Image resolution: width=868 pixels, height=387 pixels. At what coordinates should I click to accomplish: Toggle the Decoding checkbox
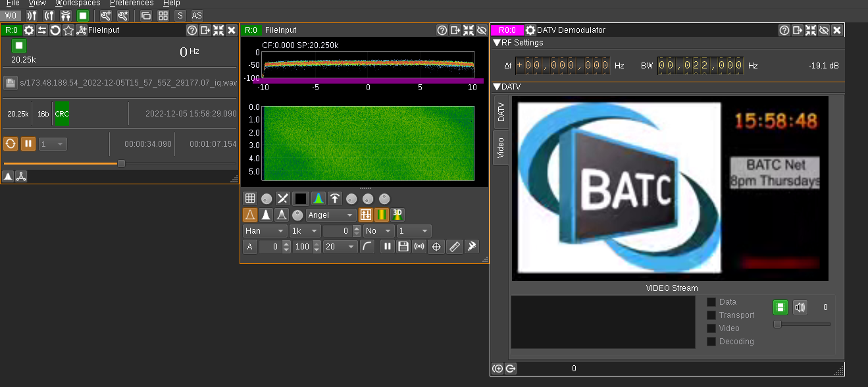pos(711,342)
